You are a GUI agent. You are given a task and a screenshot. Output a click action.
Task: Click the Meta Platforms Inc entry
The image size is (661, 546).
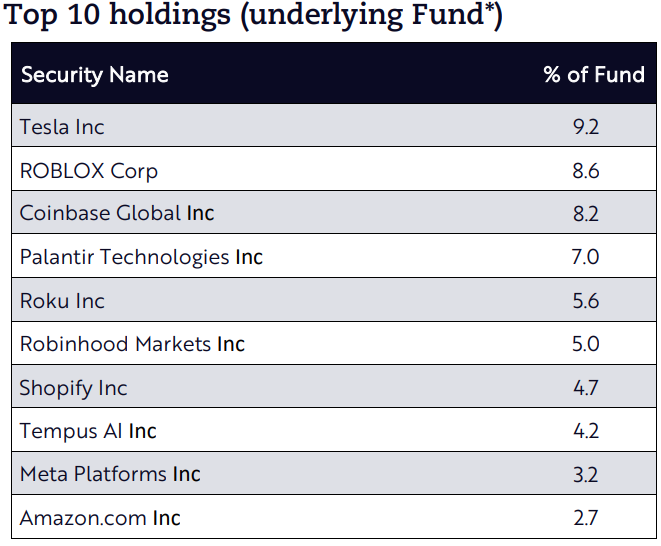point(110,475)
